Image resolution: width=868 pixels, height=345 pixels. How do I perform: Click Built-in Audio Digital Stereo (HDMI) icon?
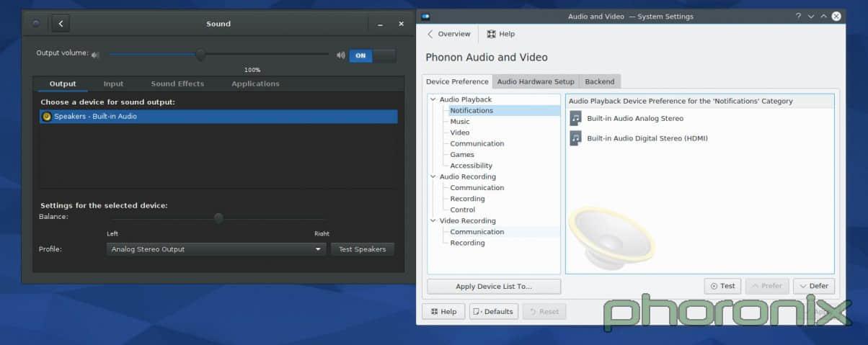click(575, 138)
